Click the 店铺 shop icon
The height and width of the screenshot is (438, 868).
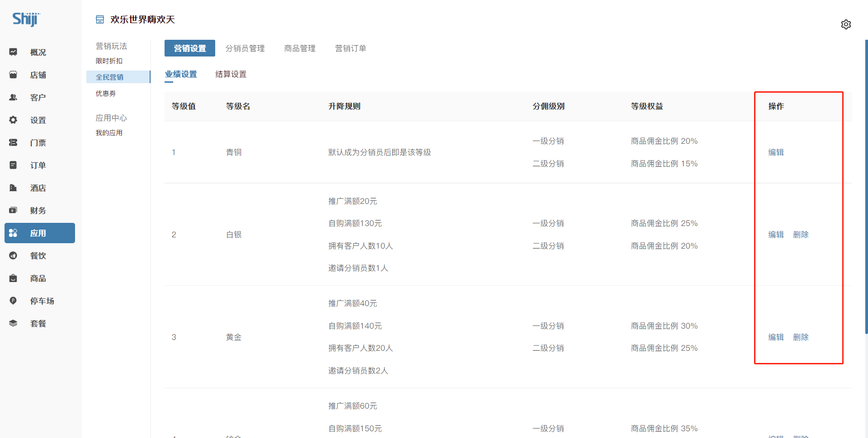tap(13, 75)
